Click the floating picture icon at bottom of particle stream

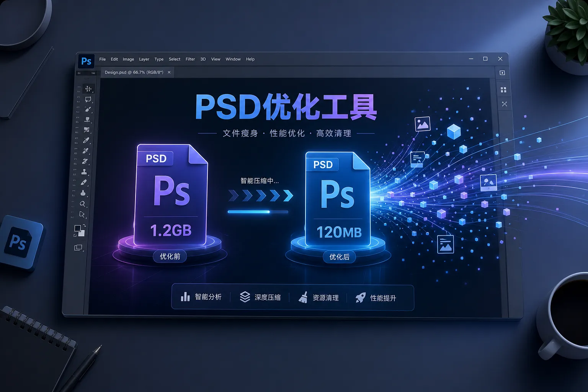pos(446,244)
